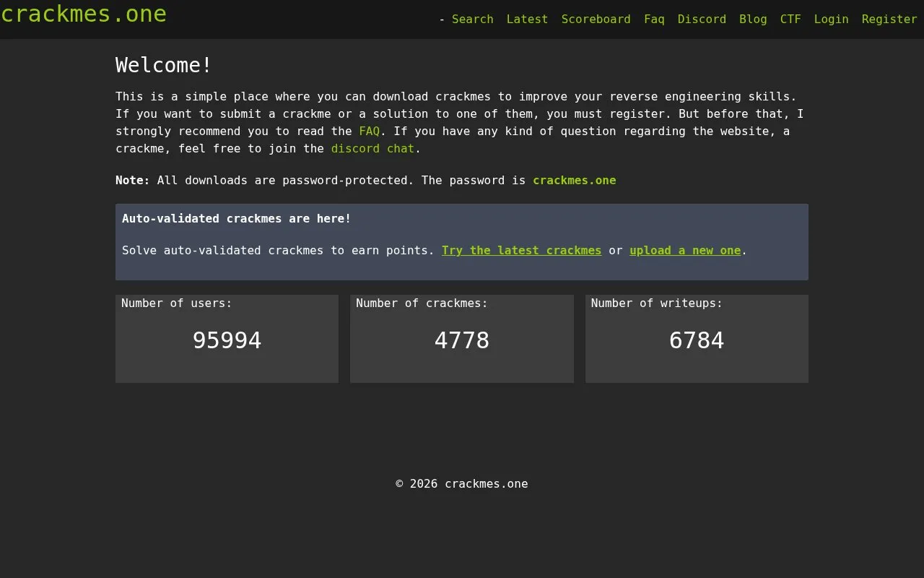This screenshot has width=924, height=578.
Task: Click the 'Auto-validated crackmes are here!' heading
Action: [x=236, y=218]
